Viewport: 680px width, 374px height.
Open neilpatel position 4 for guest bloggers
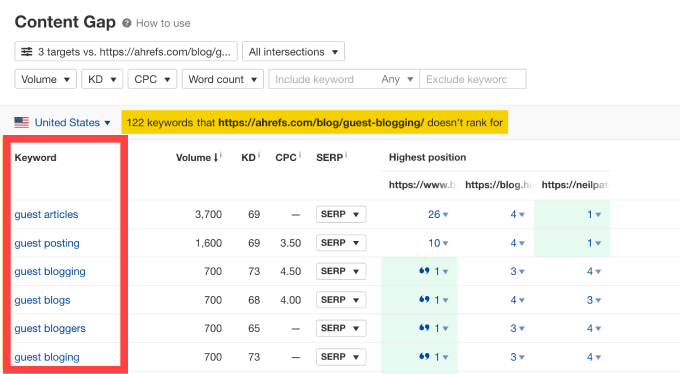594,328
